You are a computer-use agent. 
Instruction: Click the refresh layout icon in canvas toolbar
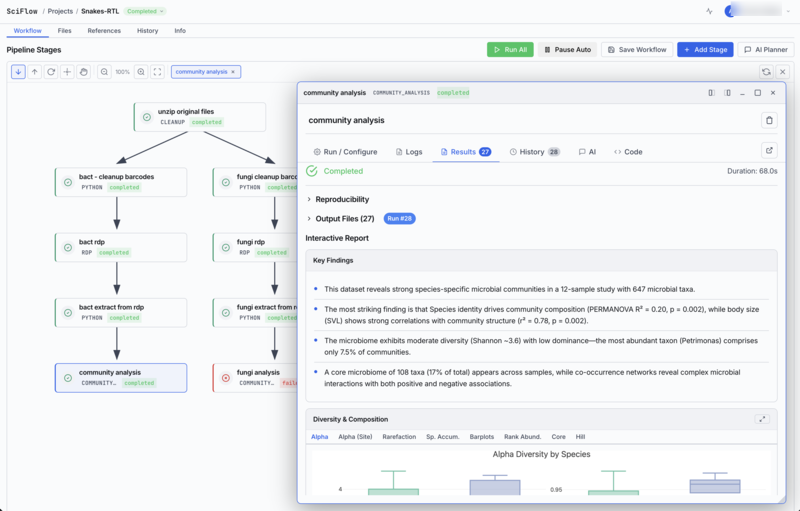[x=51, y=72]
